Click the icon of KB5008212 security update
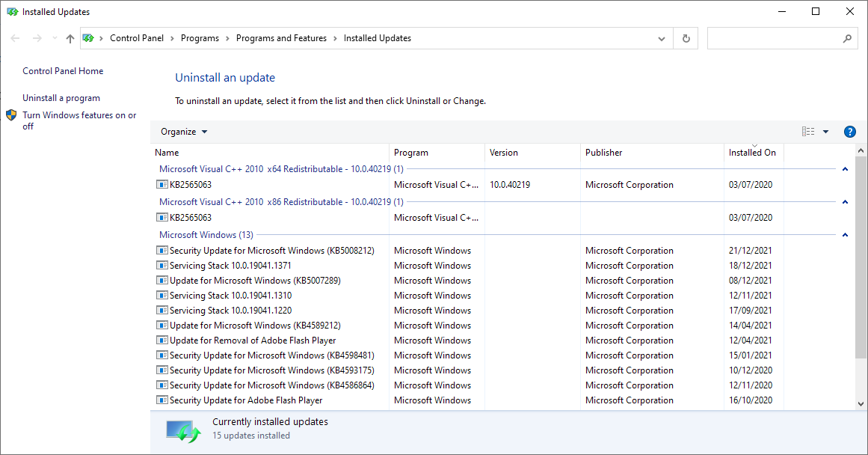Image resolution: width=868 pixels, height=455 pixels. point(162,251)
